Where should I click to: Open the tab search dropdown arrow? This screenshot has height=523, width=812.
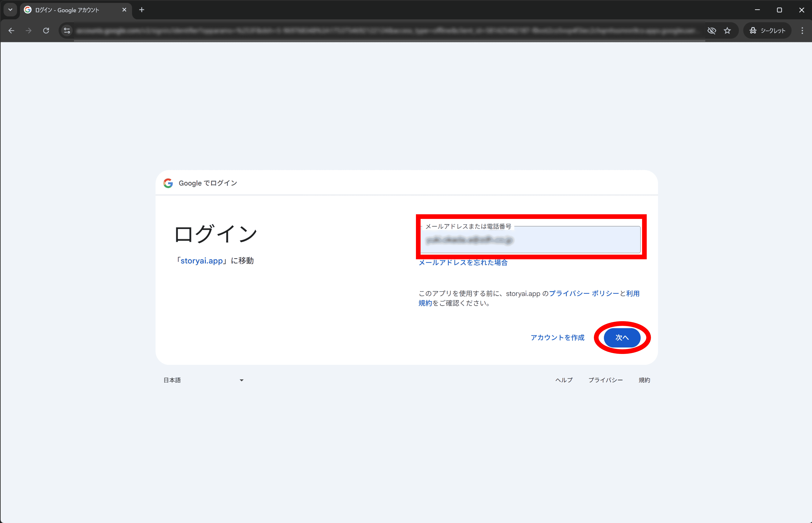(10, 10)
